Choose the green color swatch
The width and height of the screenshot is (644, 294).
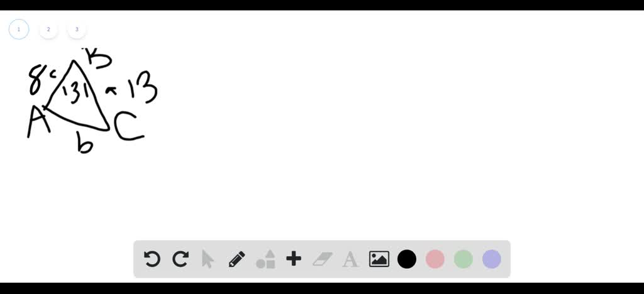[464, 259]
